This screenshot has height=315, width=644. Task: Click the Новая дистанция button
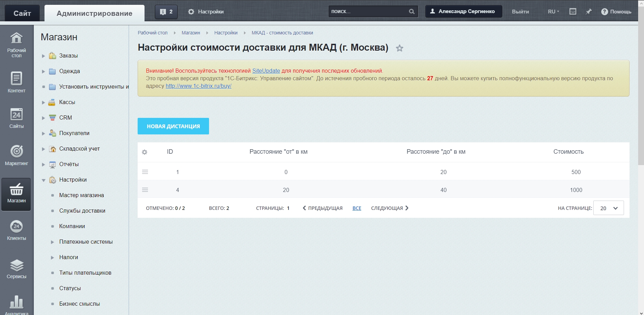[173, 126]
